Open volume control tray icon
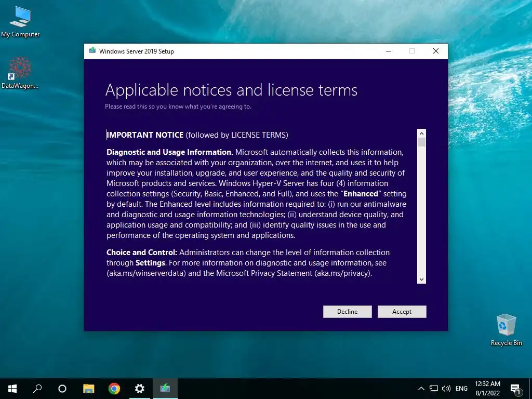 click(x=446, y=389)
